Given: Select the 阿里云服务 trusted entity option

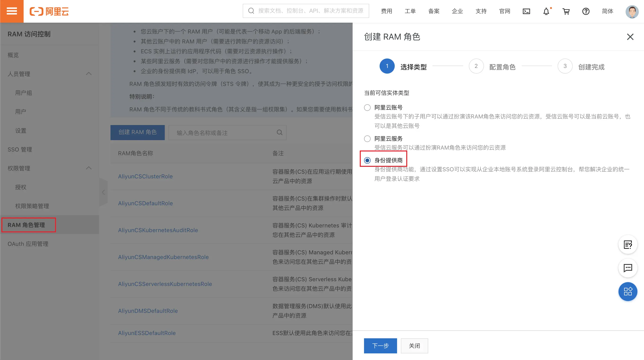Looking at the screenshot, I should pyautogui.click(x=367, y=139).
